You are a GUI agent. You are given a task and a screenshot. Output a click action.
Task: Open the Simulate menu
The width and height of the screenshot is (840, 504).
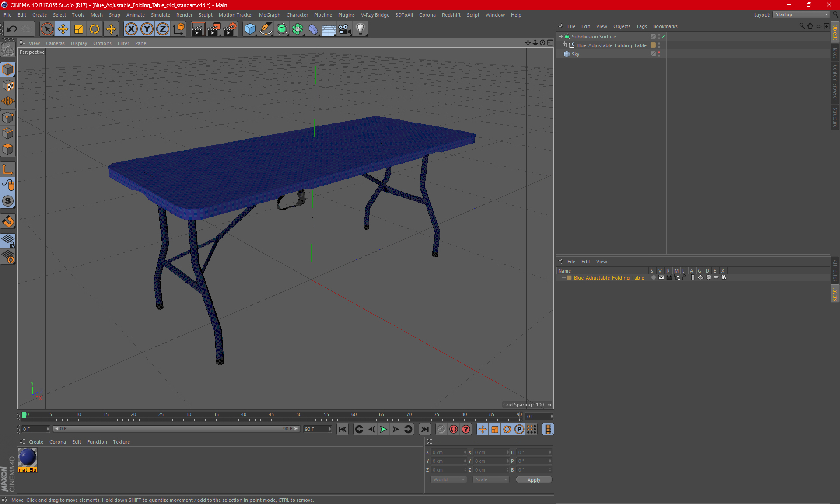pyautogui.click(x=160, y=15)
